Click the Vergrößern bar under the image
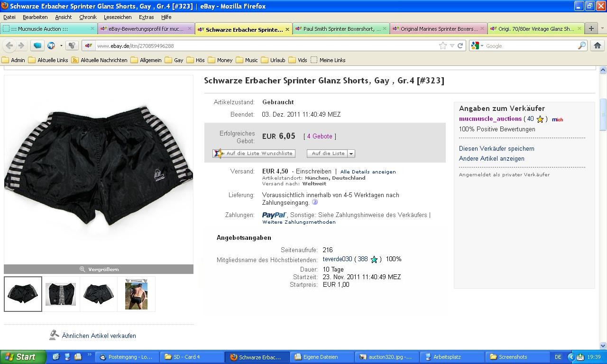The height and width of the screenshot is (364, 607). pyautogui.click(x=99, y=269)
